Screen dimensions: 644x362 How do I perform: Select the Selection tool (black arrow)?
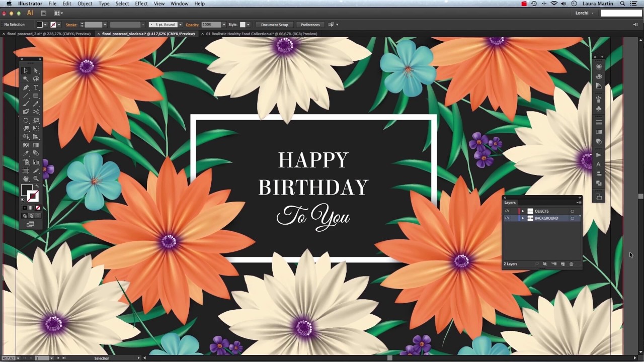25,70
